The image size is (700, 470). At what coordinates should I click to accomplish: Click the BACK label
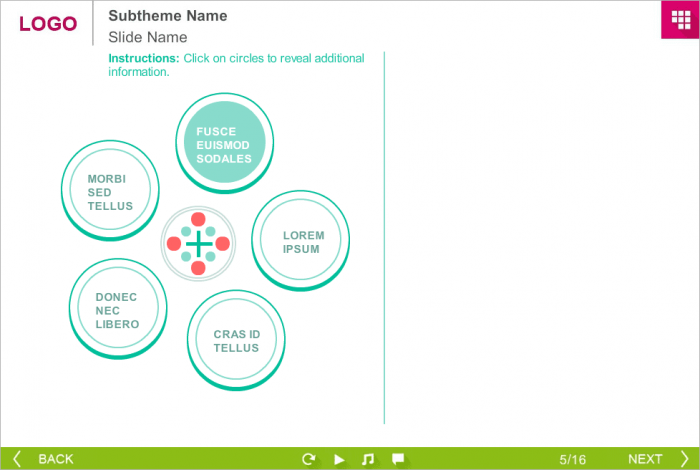[56, 459]
